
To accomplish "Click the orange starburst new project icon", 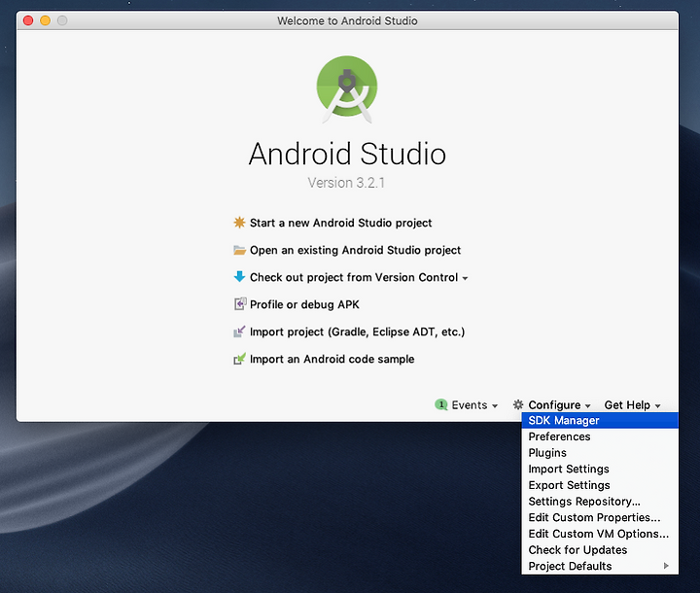I will tap(239, 223).
